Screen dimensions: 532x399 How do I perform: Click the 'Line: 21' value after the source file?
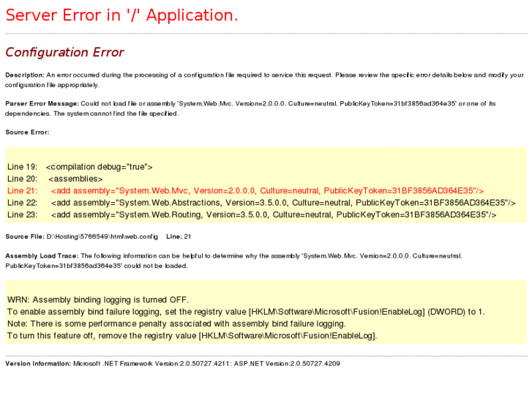point(179,236)
